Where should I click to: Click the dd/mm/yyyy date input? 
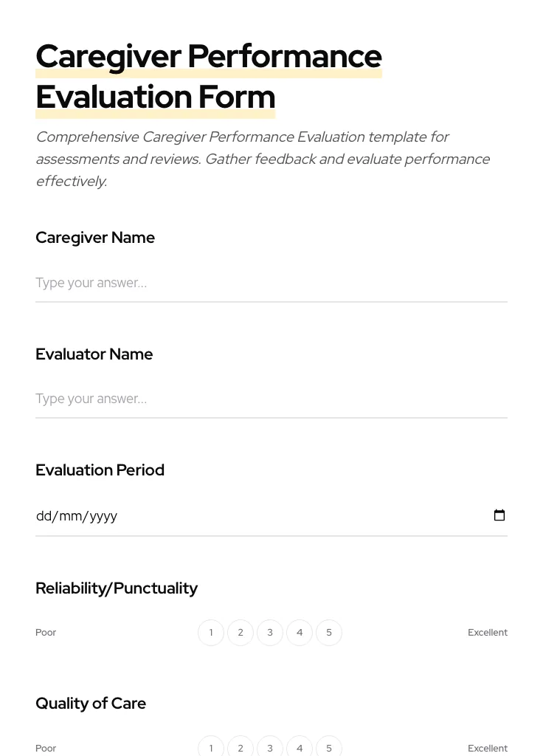click(221, 515)
